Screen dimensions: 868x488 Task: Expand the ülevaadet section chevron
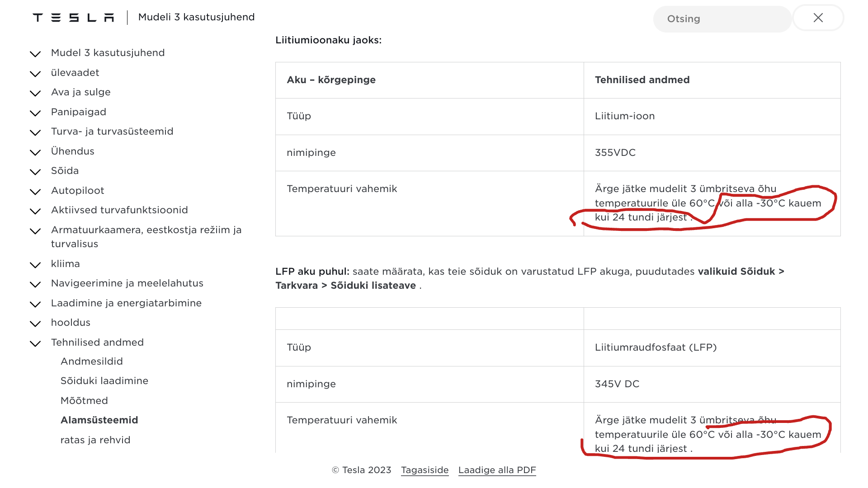click(35, 74)
